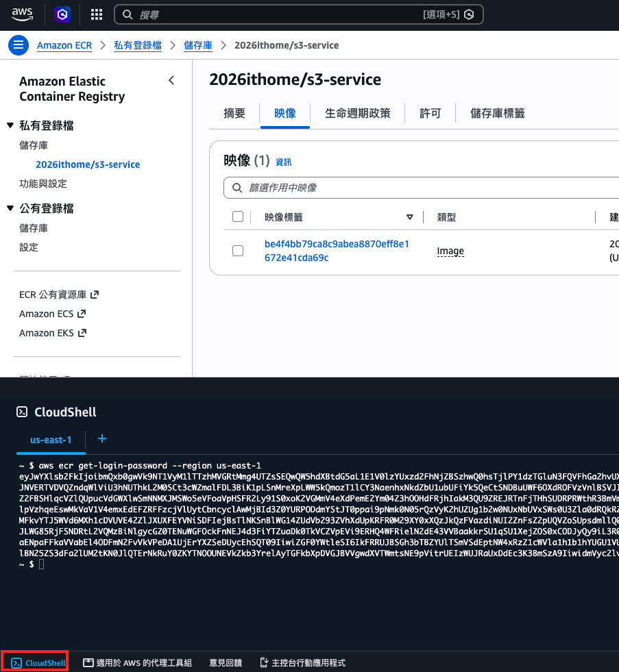Focus the top 搜尋 search field
619x672 pixels.
pyautogui.click(x=299, y=14)
